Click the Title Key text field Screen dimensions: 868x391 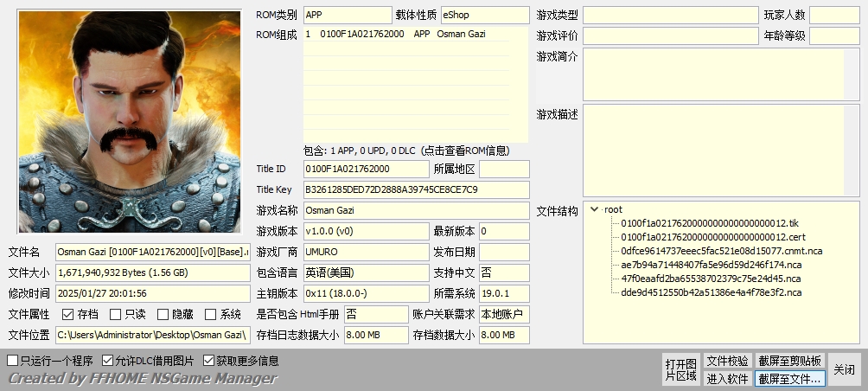416,189
